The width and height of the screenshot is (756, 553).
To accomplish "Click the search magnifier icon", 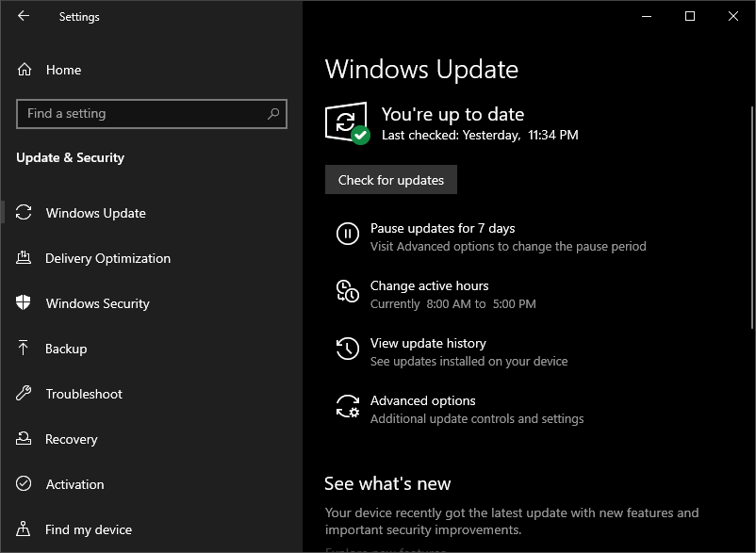I will tap(273, 114).
